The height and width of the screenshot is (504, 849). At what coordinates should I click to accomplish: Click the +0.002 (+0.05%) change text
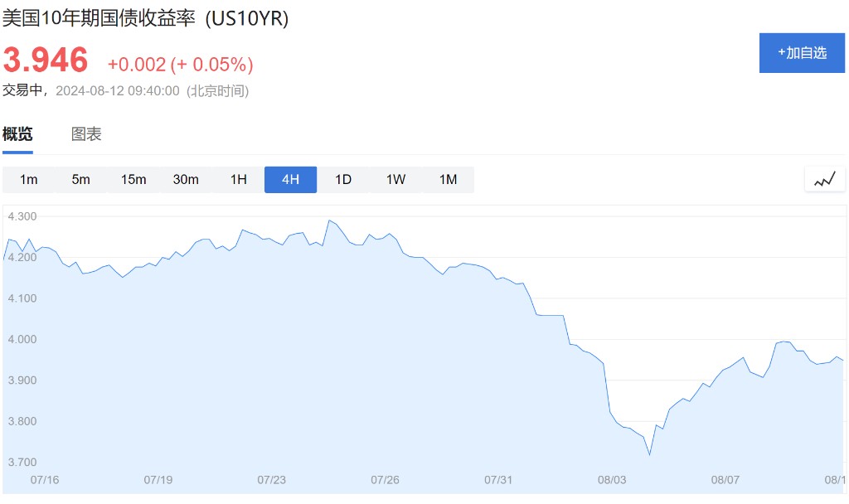(180, 65)
